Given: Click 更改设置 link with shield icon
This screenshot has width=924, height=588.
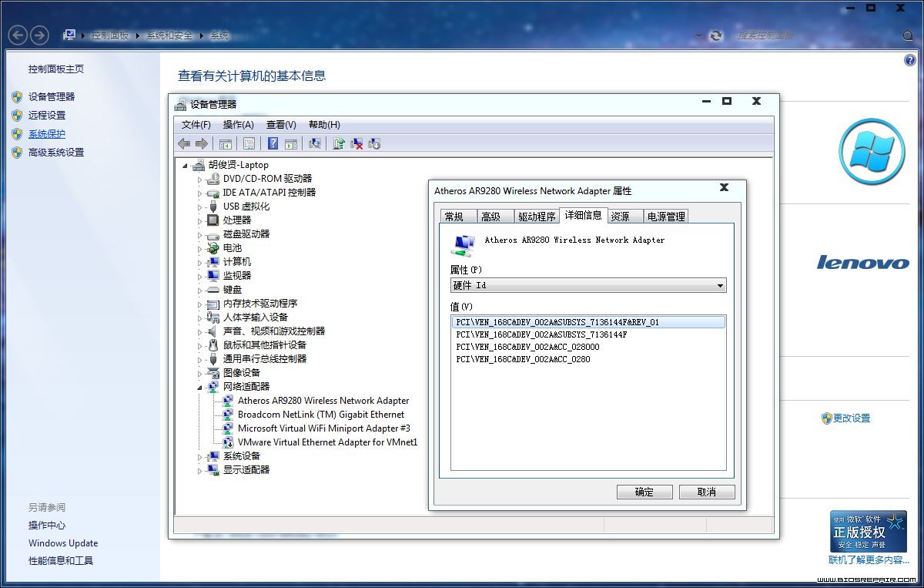Looking at the screenshot, I should click(x=852, y=418).
